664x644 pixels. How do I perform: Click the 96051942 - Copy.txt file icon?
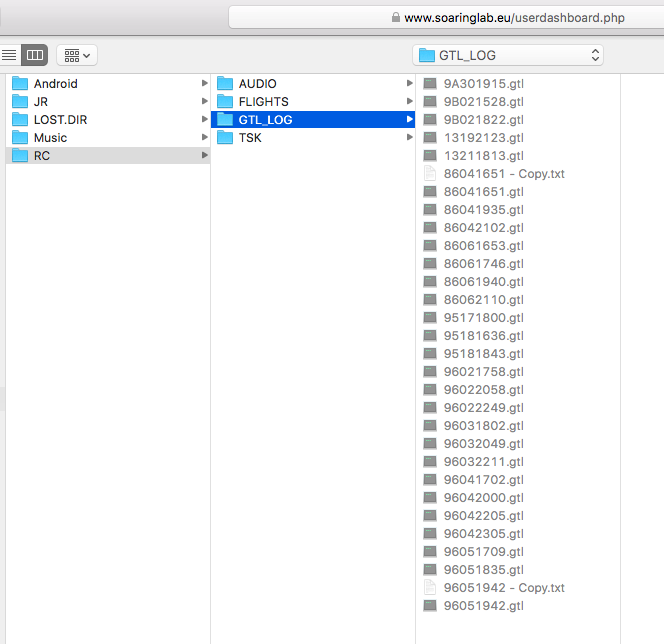click(430, 588)
